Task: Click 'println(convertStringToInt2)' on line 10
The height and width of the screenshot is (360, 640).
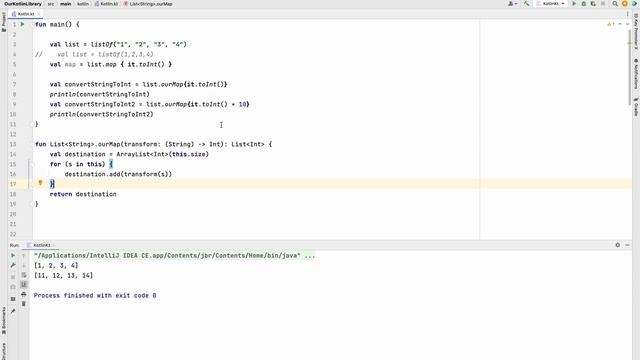Action: click(102, 114)
